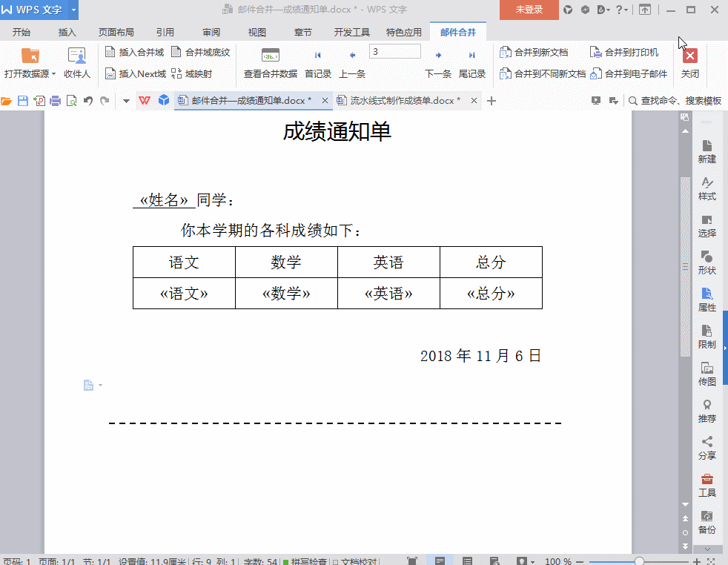
Task: Switch to 页面布局 tab
Action: tap(116, 32)
